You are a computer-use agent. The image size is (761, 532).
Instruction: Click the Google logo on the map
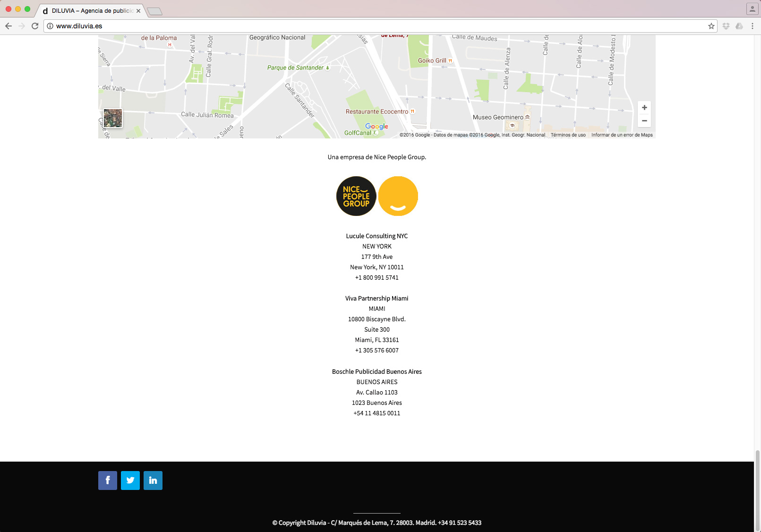376,127
